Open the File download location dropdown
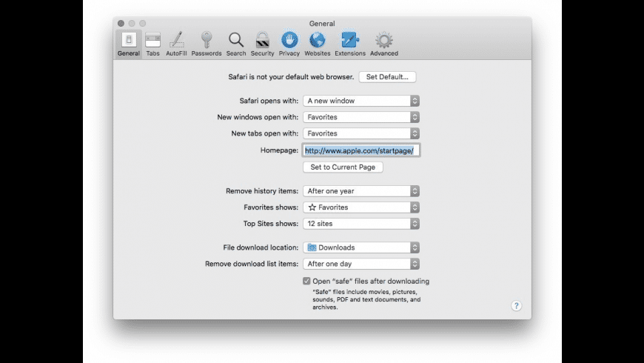 pyautogui.click(x=361, y=247)
